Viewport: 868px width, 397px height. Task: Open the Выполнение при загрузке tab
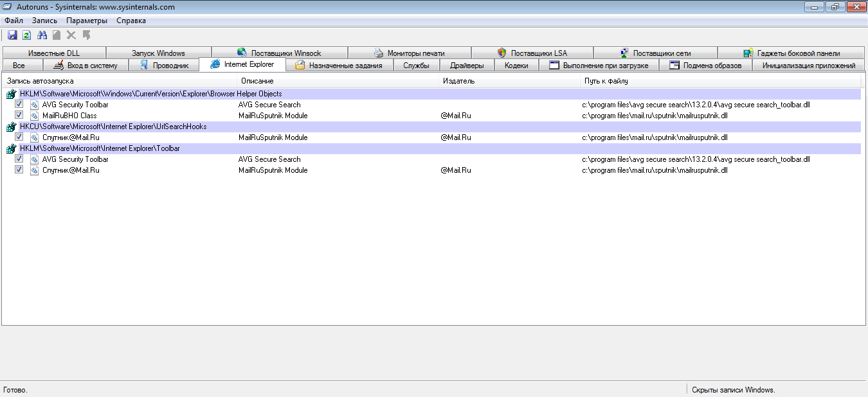[599, 66]
